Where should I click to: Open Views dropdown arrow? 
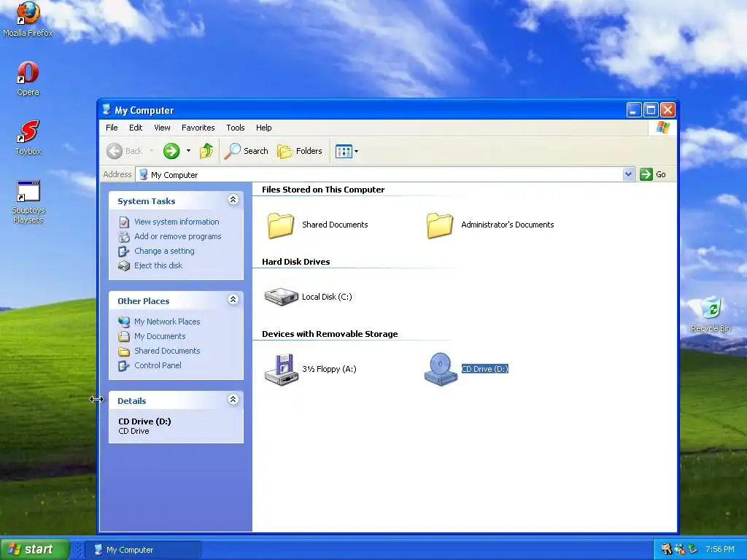coord(356,152)
